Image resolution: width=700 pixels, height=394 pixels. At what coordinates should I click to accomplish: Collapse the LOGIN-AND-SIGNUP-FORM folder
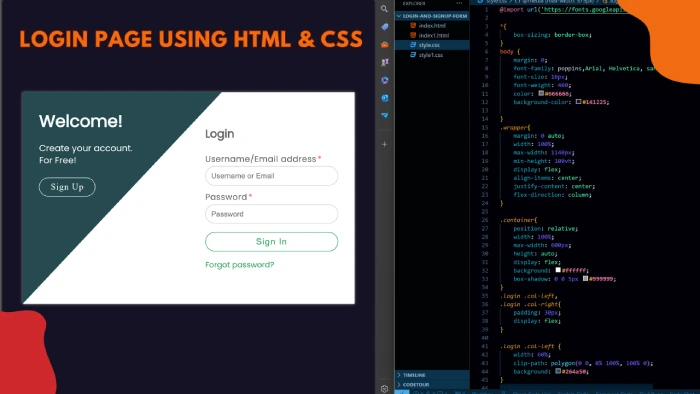pyautogui.click(x=432, y=16)
